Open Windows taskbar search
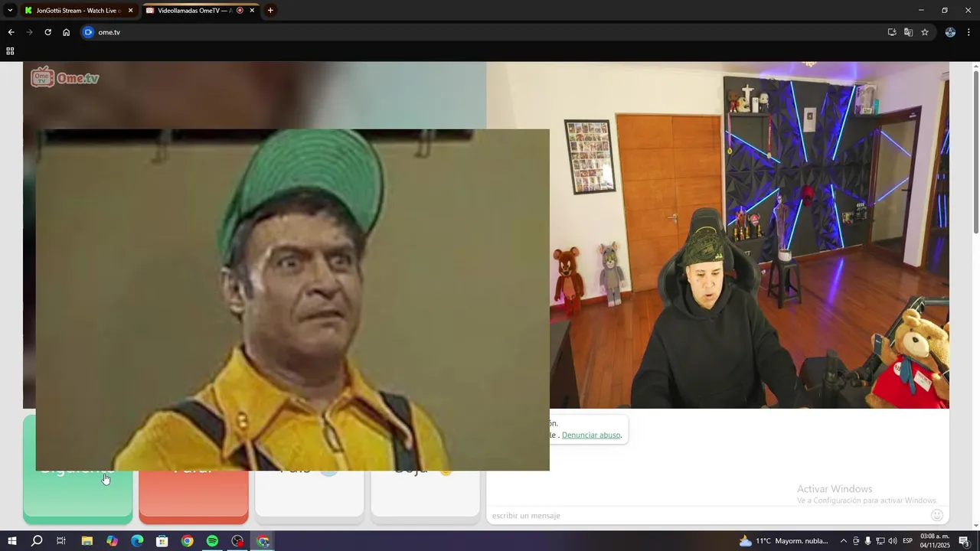Screen dimensions: 980x551 point(37,541)
